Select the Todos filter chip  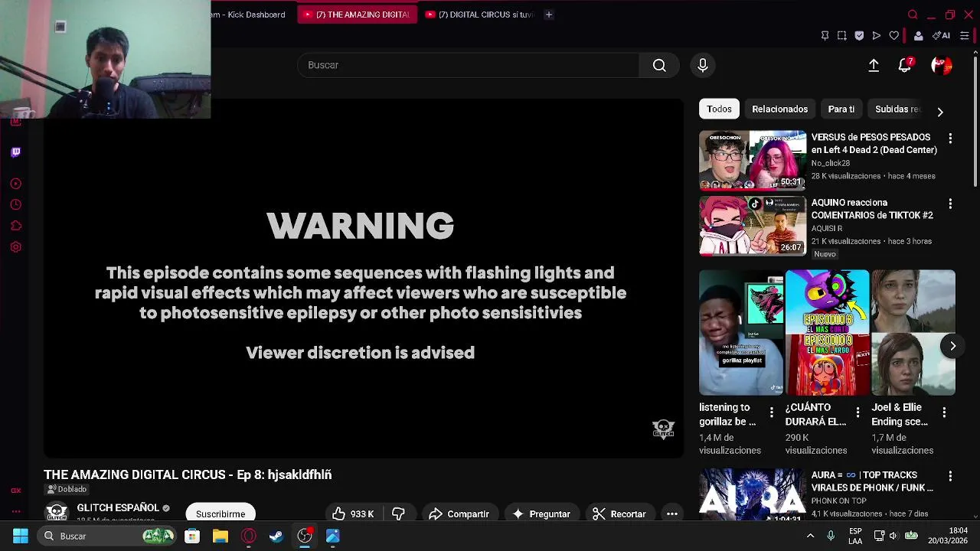click(719, 109)
